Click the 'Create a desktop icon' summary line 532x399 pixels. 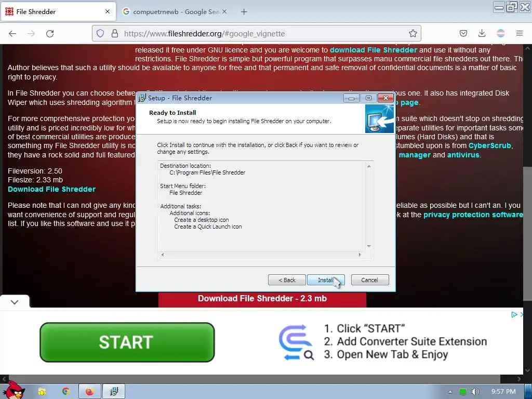[x=202, y=220]
